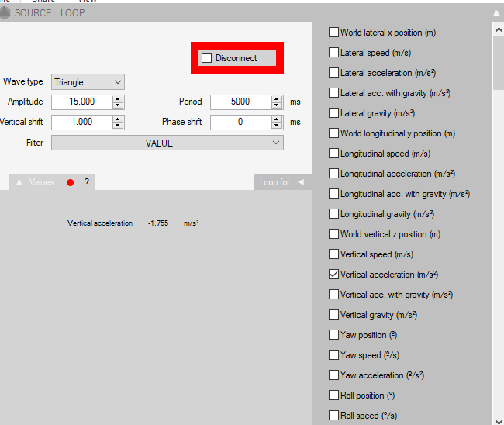Decrease Vertical shift with the down arrow

tap(118, 126)
